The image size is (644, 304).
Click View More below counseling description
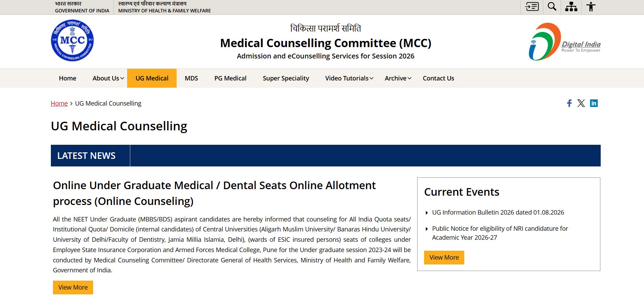pyautogui.click(x=73, y=287)
